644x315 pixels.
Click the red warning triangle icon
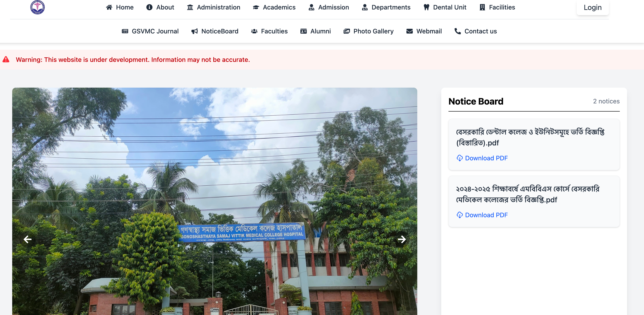click(7, 59)
